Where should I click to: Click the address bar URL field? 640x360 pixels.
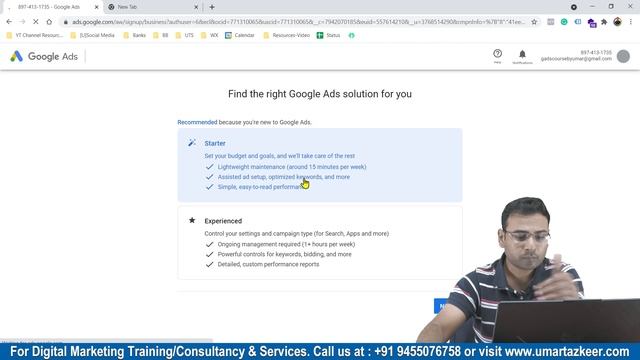click(x=298, y=22)
